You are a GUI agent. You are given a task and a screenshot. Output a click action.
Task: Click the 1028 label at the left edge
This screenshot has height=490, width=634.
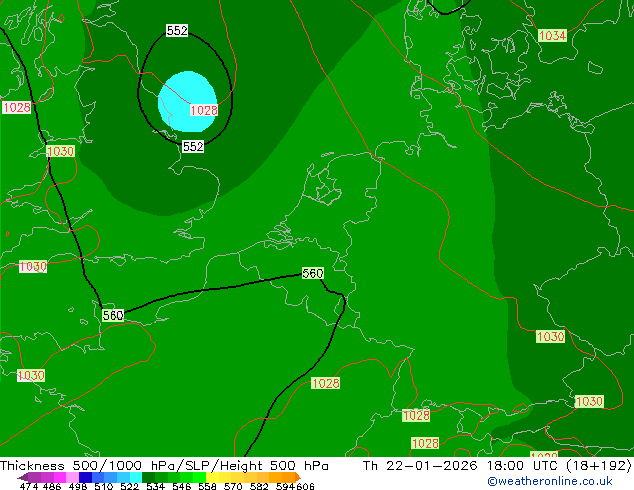[x=17, y=108]
